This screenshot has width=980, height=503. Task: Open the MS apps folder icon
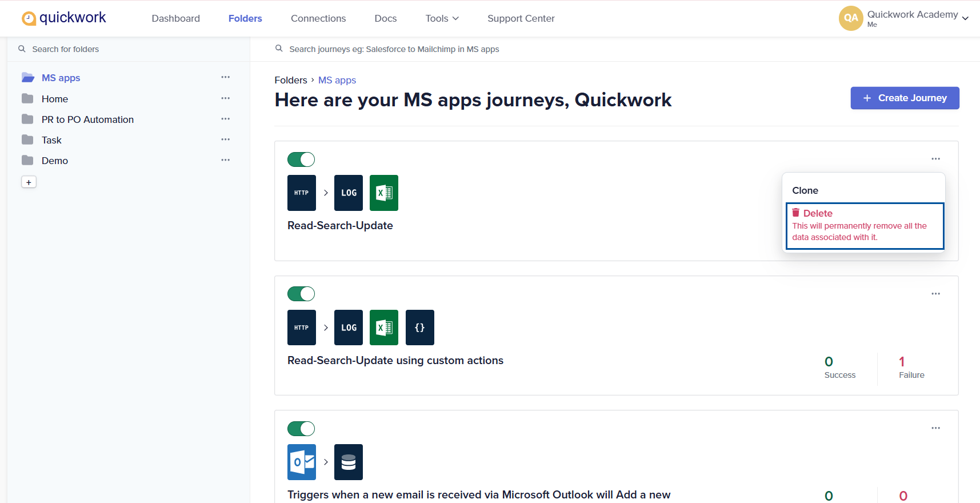click(x=27, y=77)
